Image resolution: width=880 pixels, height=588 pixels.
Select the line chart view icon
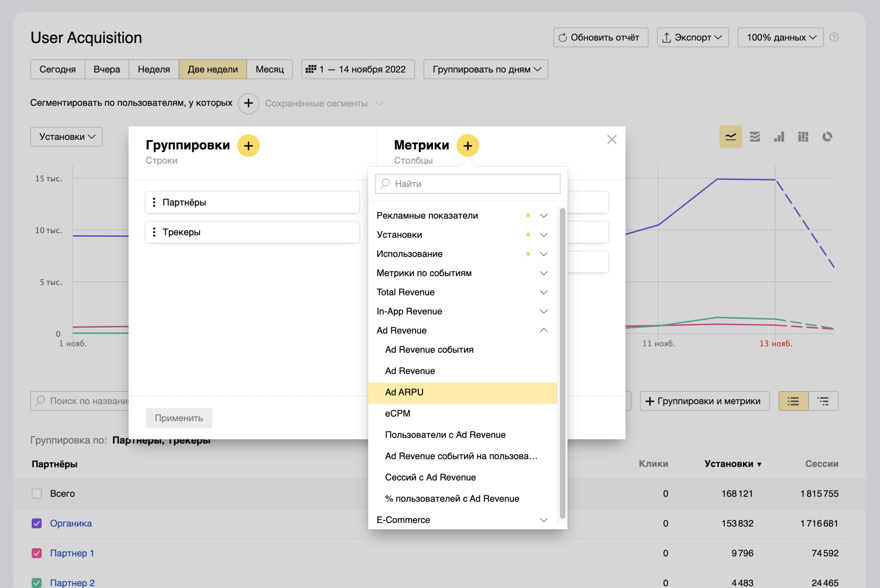coord(730,136)
